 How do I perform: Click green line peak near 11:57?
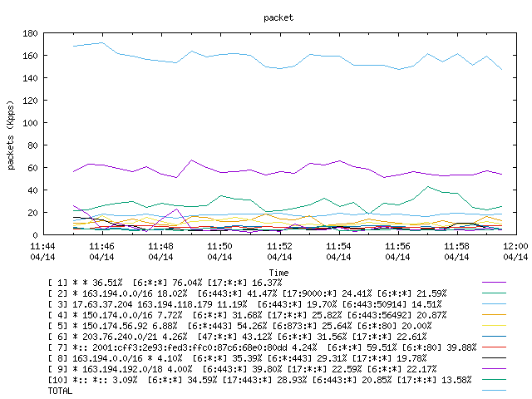[x=428, y=186]
